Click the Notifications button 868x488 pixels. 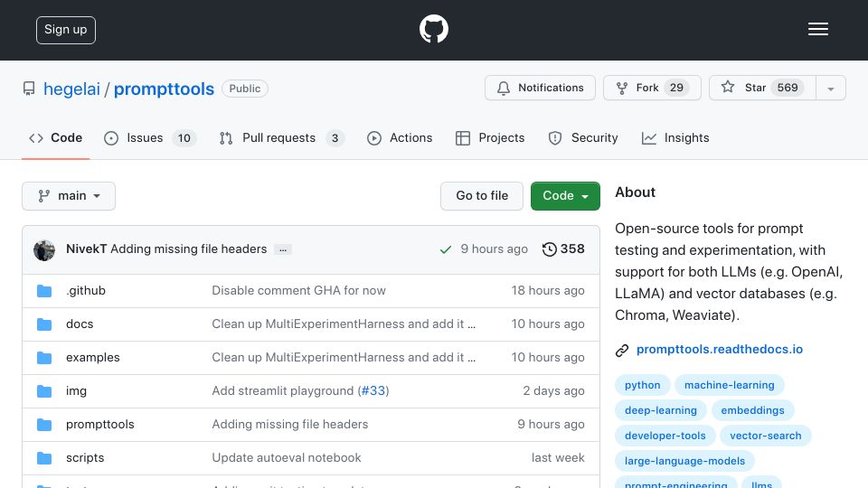540,88
